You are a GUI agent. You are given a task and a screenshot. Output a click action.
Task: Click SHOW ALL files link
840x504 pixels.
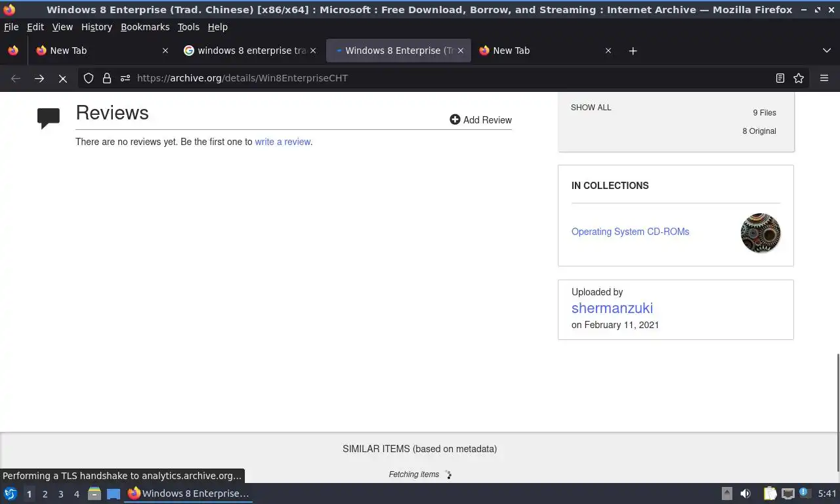(x=591, y=108)
